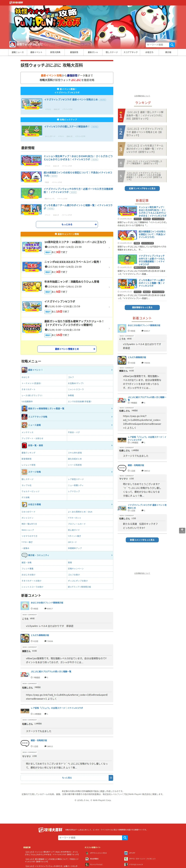Screen dimensions: 186x868
Task: Click 新着情報をもっと見る button
Action: (142, 307)
